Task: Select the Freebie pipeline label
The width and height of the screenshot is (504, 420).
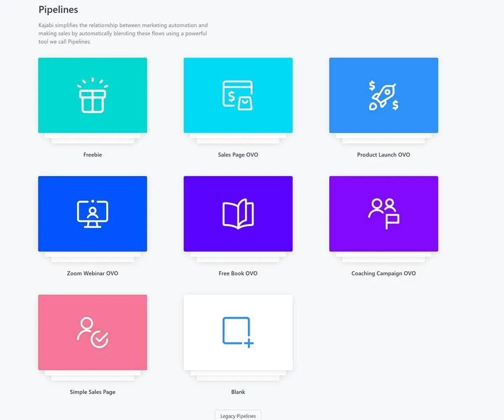Action: tap(92, 155)
